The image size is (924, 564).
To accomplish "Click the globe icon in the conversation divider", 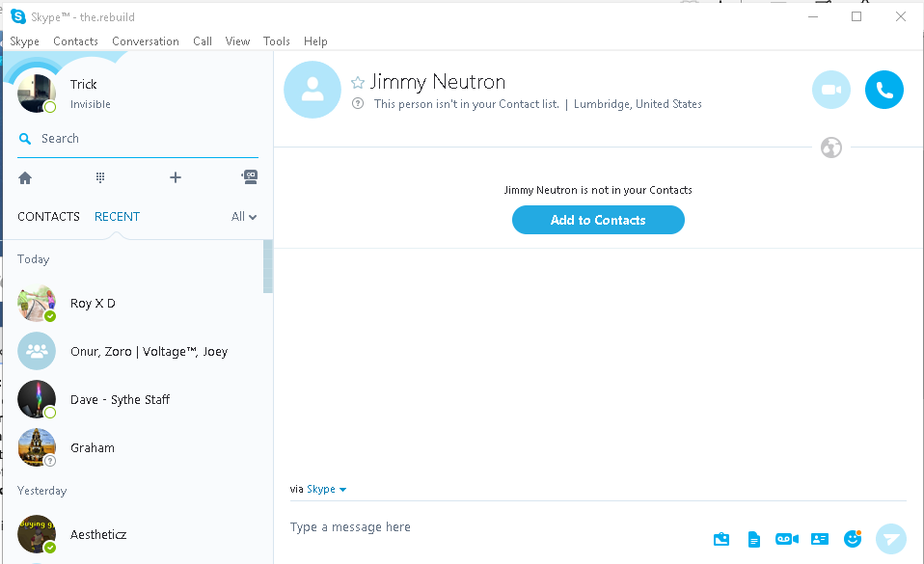I will pyautogui.click(x=830, y=148).
